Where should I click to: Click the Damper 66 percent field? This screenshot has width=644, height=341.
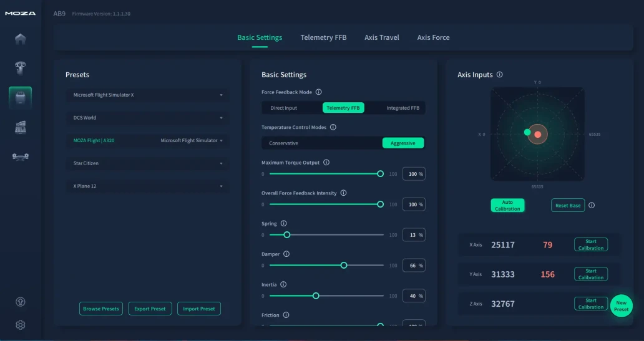tap(414, 266)
